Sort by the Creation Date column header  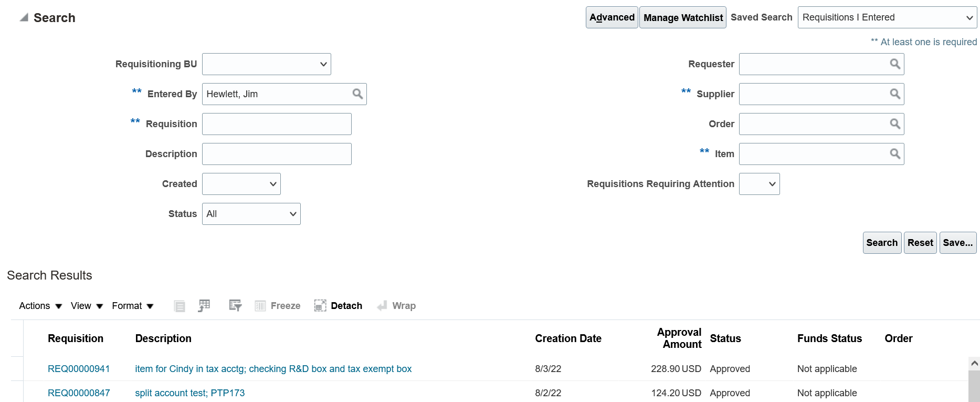(568, 338)
